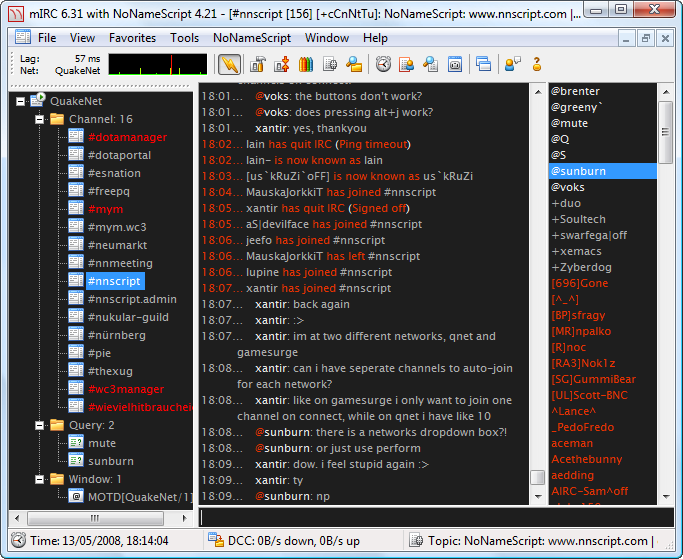Click the nick list scrollbar down arrow
The width and height of the screenshot is (683, 559).
(666, 496)
